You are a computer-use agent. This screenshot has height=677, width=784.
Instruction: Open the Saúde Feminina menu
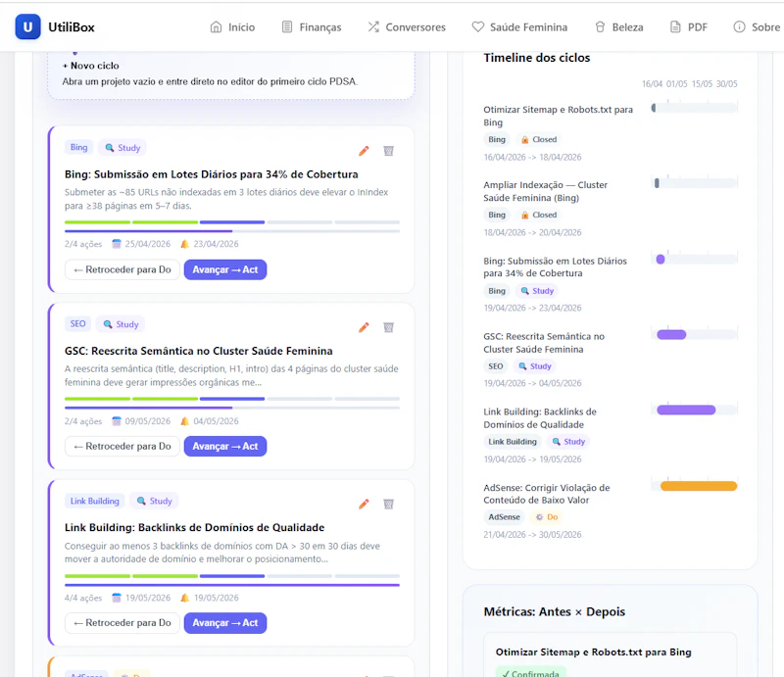tap(519, 27)
